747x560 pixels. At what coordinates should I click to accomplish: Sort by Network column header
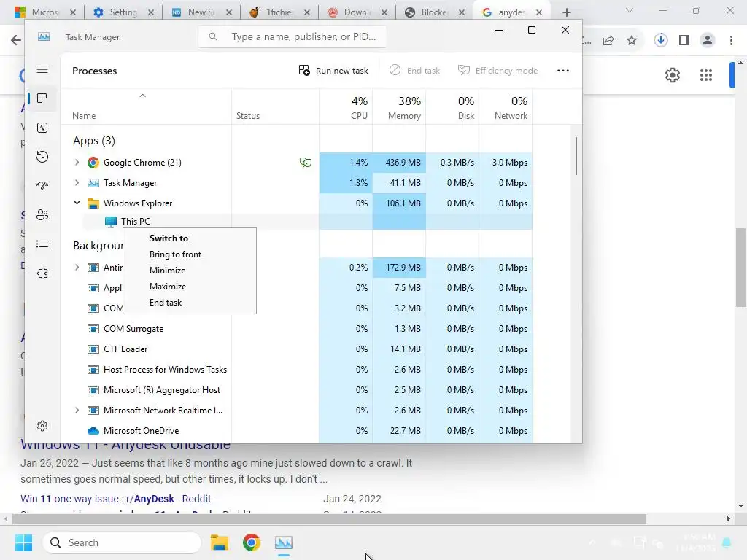pos(506,107)
